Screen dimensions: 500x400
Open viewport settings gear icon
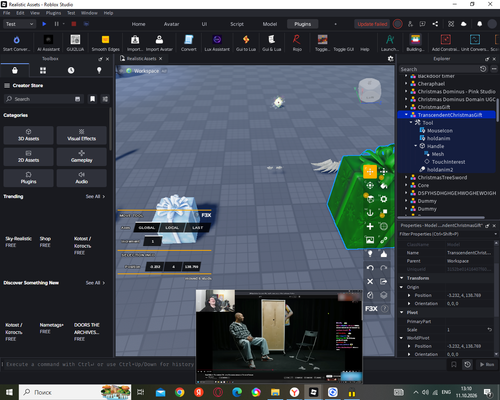pos(391,59)
